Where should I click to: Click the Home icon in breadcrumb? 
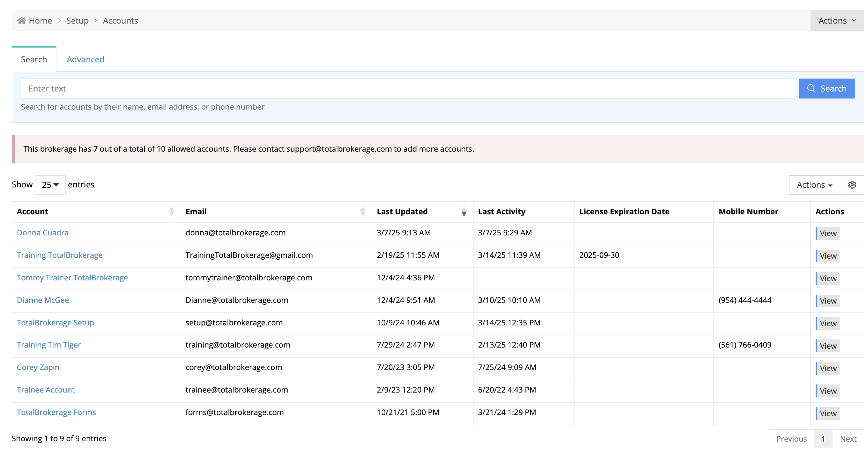click(x=22, y=21)
